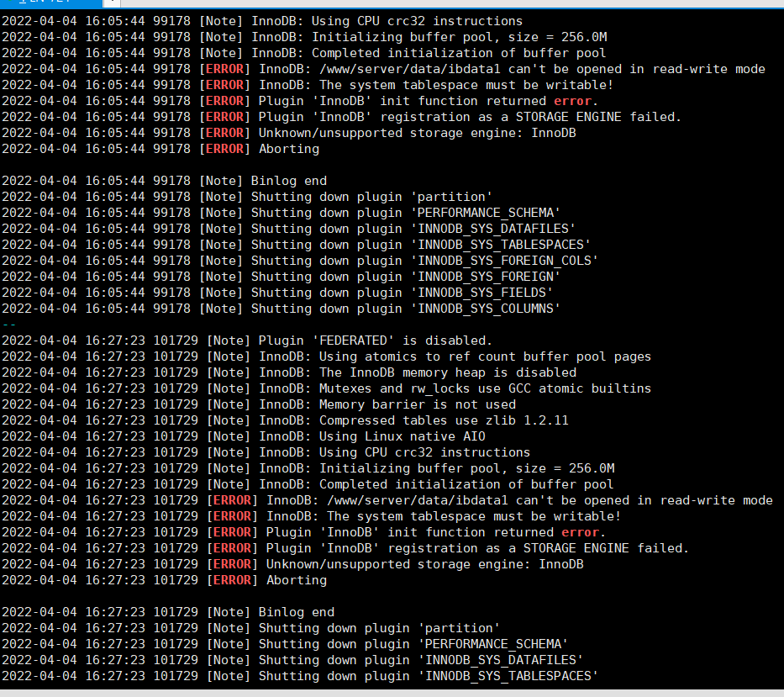The height and width of the screenshot is (697, 784).
Task: Click the 16:27:23 'Initializing buffer pool, size = 256.0M' line
Action: pos(308,469)
